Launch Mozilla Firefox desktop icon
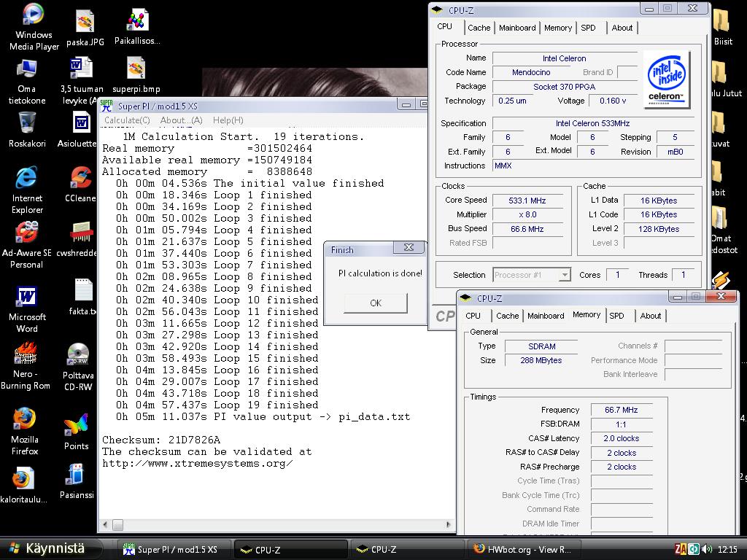 pos(24,431)
